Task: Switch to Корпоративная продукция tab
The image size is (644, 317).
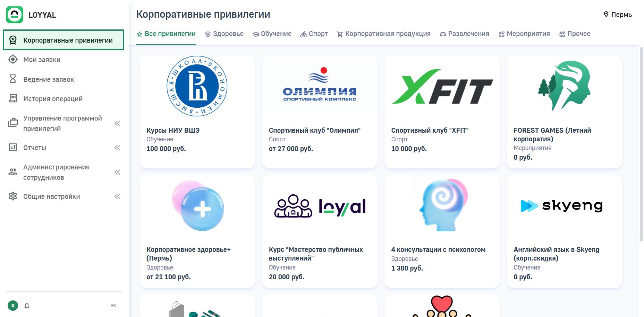Action: [x=383, y=34]
